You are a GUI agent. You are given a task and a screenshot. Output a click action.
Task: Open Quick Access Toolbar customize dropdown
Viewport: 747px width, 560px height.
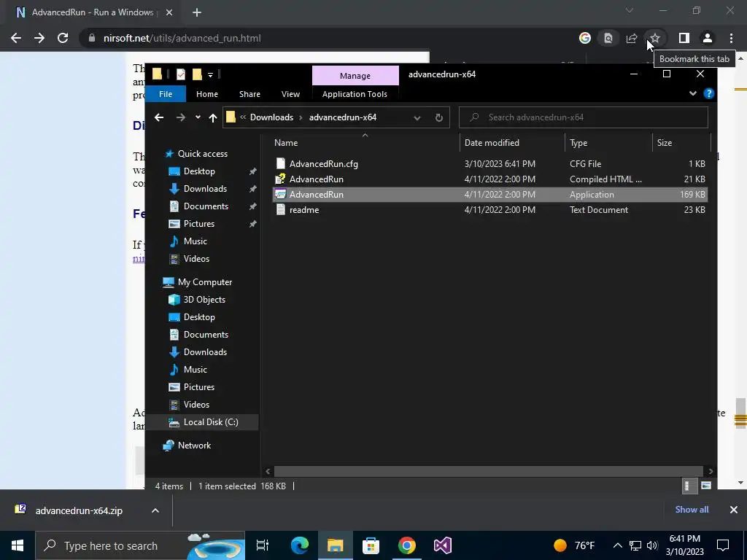[210, 75]
